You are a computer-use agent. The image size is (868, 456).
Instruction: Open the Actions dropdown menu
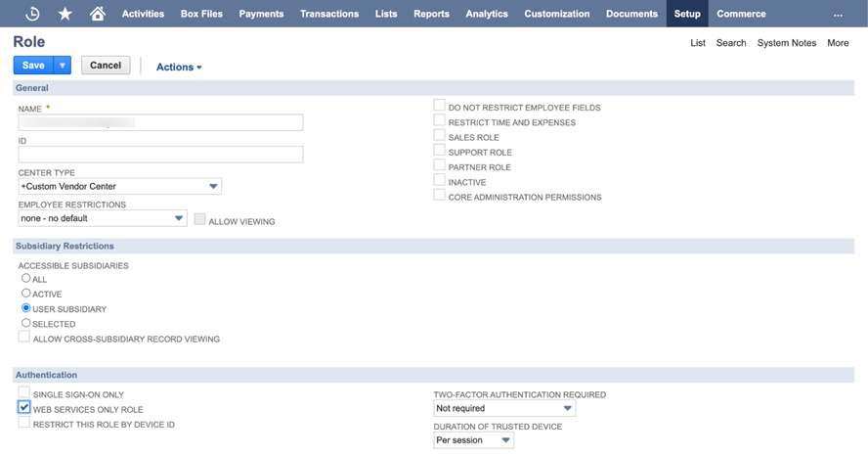pos(179,68)
